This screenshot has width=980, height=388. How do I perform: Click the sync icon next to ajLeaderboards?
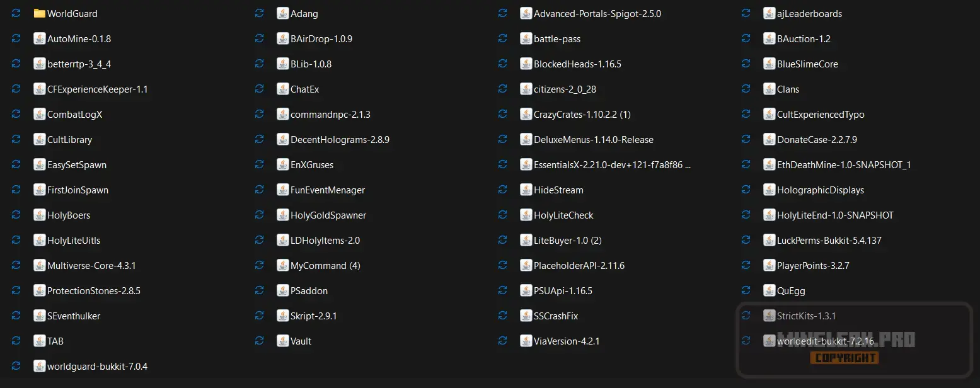[746, 13]
